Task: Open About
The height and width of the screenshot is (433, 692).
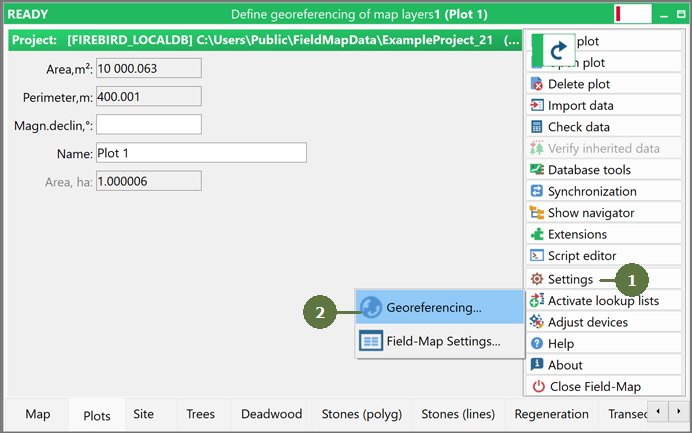Action: click(x=603, y=365)
